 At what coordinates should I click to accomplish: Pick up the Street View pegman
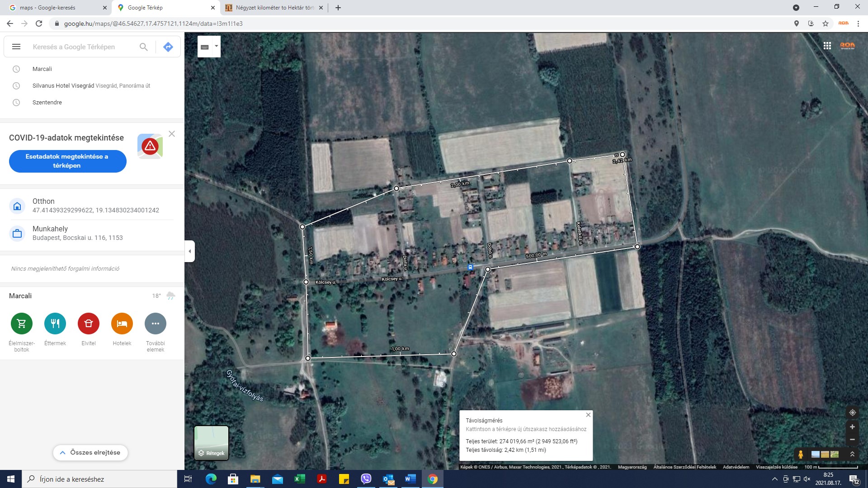point(801,454)
